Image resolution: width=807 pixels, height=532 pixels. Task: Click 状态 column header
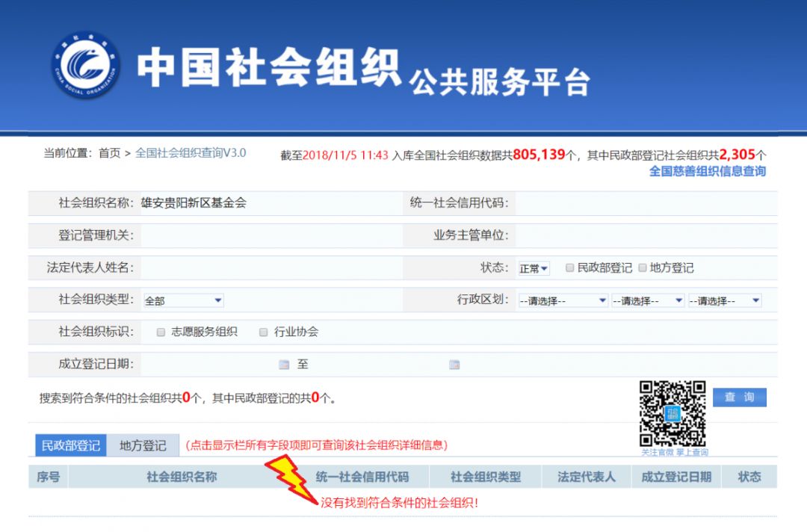749,477
